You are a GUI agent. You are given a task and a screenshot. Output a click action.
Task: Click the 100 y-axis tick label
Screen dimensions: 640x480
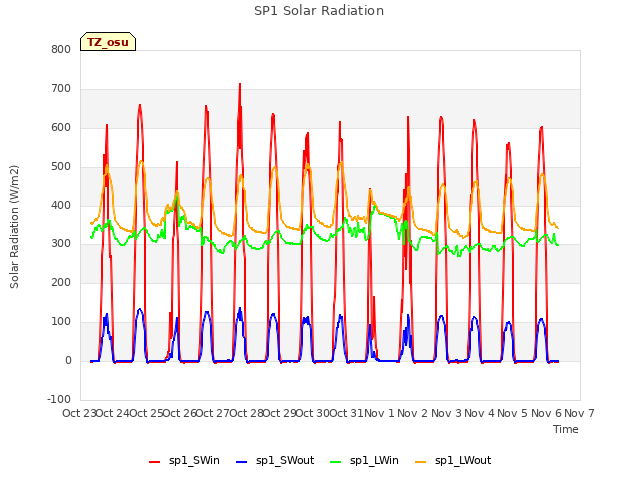coord(61,322)
